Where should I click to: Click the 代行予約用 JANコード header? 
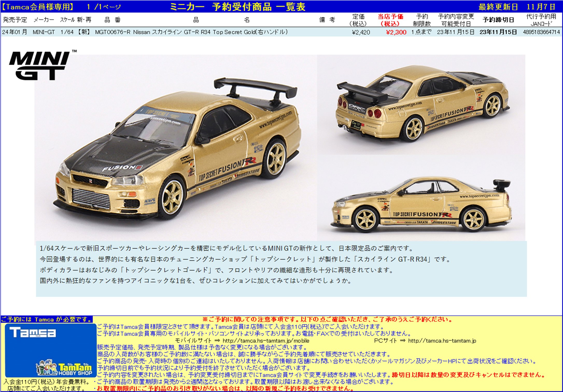(541, 20)
